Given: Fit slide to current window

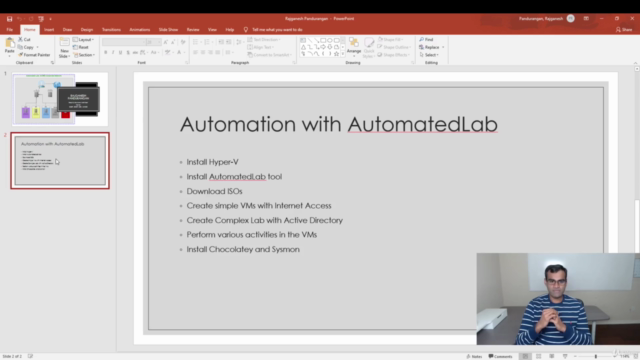Looking at the screenshot, I should pyautogui.click(x=636, y=356).
